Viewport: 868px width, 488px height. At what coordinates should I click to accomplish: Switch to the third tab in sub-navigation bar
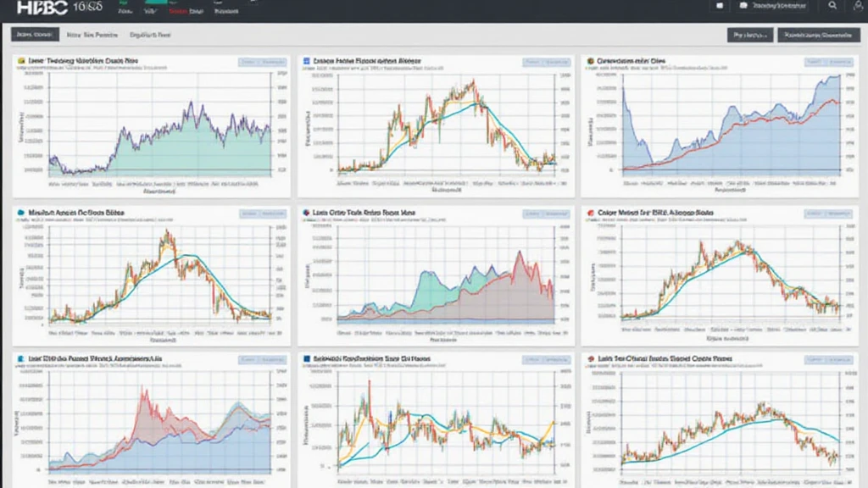[150, 36]
